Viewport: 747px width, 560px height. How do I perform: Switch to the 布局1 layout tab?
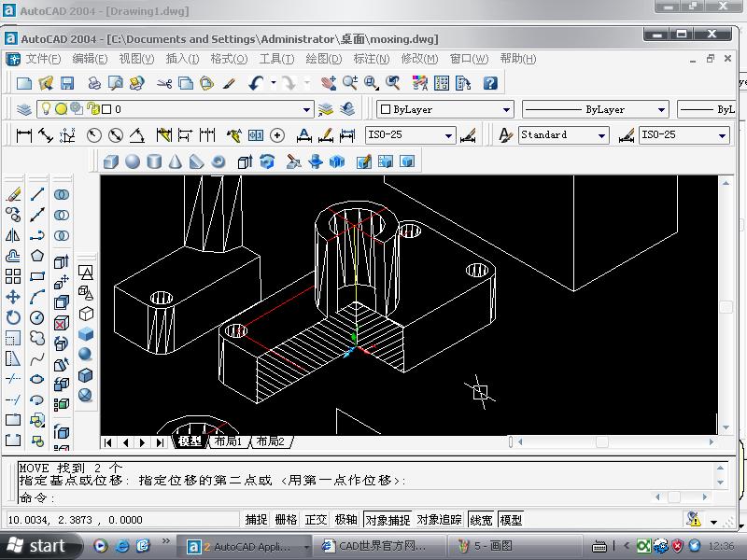[228, 441]
